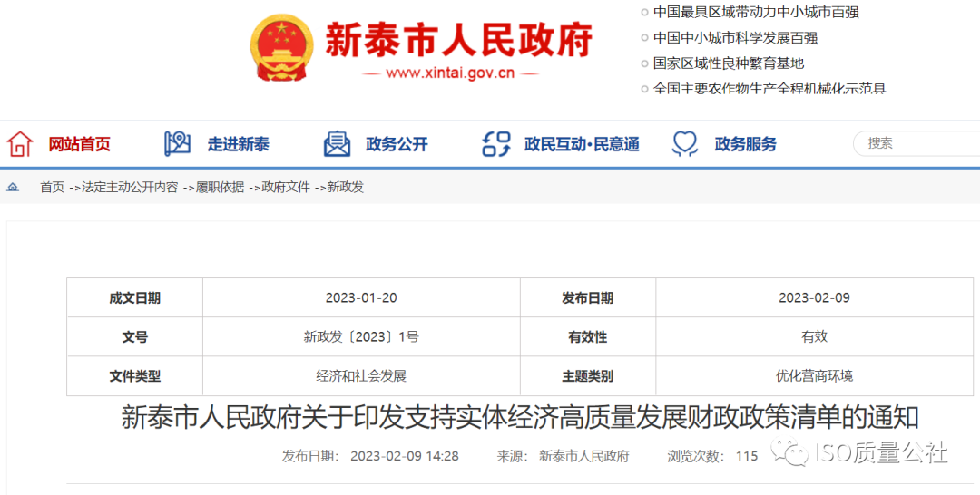Go to 首页 in the breadcrumb
Screen dimensions: 980x495
pyautogui.click(x=53, y=188)
